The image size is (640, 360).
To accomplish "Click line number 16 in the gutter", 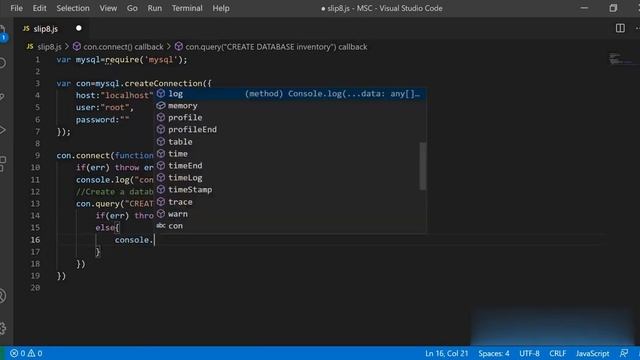I will click(35, 240).
